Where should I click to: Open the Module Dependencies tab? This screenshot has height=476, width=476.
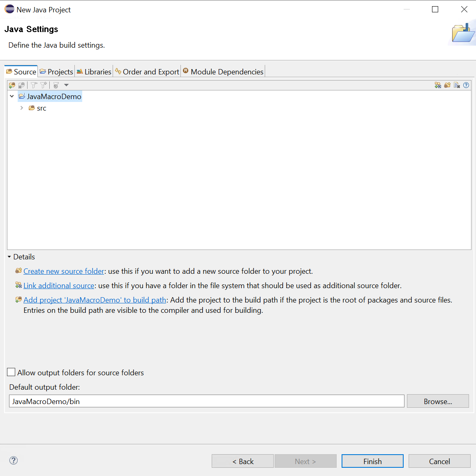[223, 72]
